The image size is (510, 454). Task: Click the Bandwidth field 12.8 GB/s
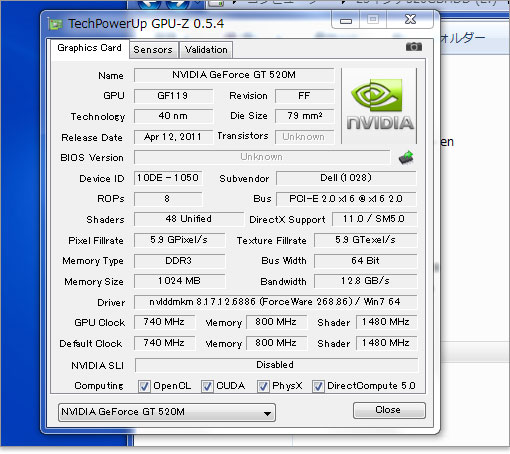click(x=365, y=281)
